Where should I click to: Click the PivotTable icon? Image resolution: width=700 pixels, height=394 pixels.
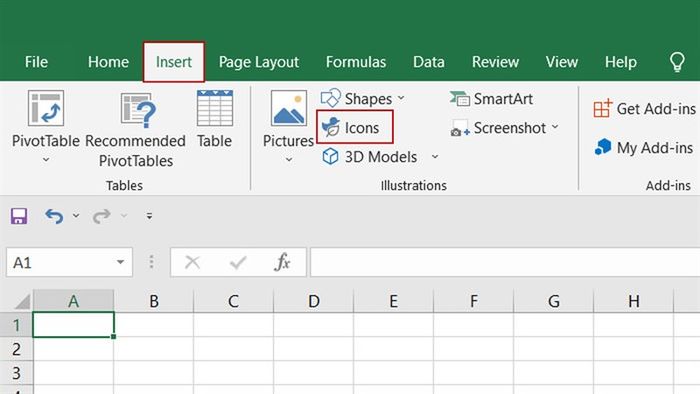pos(46,108)
